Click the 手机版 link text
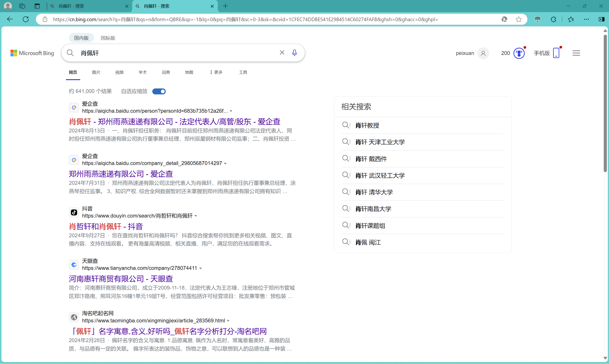609x364 pixels. [x=541, y=53]
